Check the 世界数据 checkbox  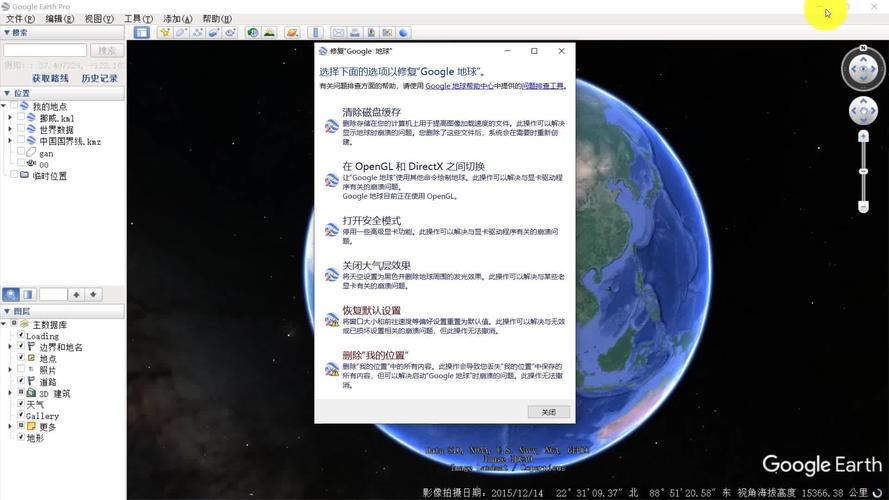click(21, 129)
